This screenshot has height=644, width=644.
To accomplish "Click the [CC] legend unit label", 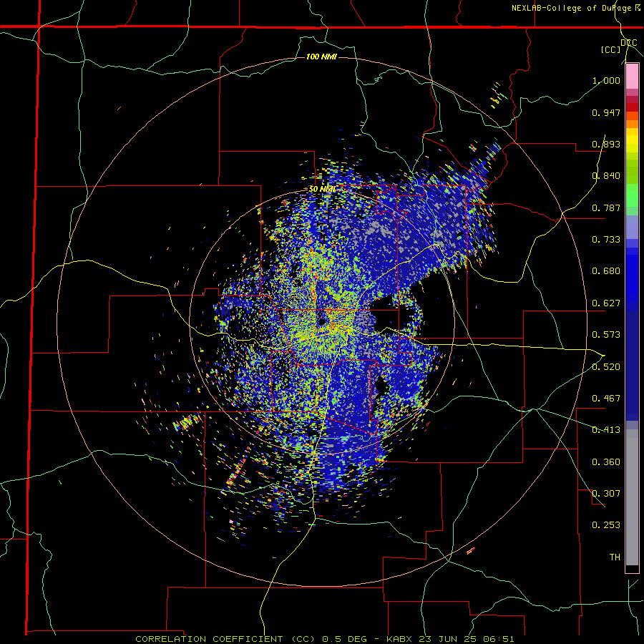I will [611, 49].
